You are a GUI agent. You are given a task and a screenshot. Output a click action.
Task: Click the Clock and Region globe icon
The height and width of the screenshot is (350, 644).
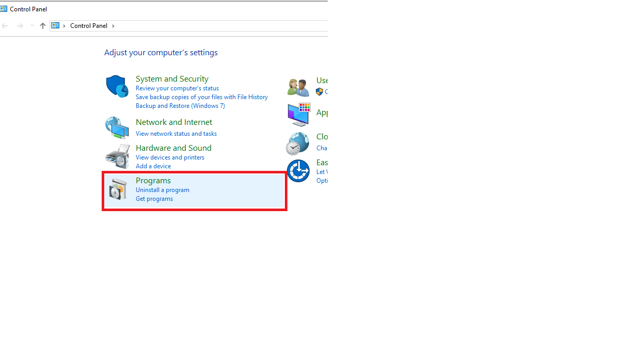pyautogui.click(x=298, y=144)
